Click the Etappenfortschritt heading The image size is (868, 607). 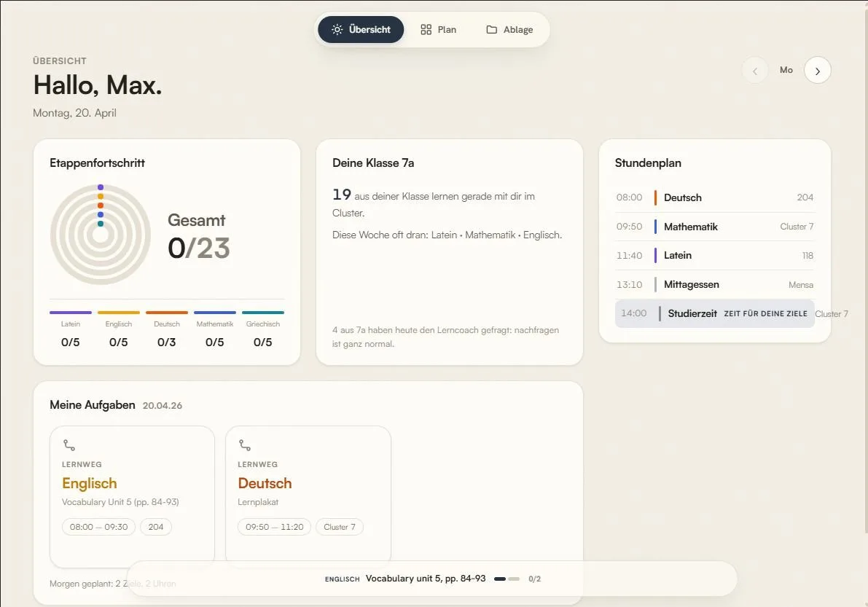tap(98, 162)
